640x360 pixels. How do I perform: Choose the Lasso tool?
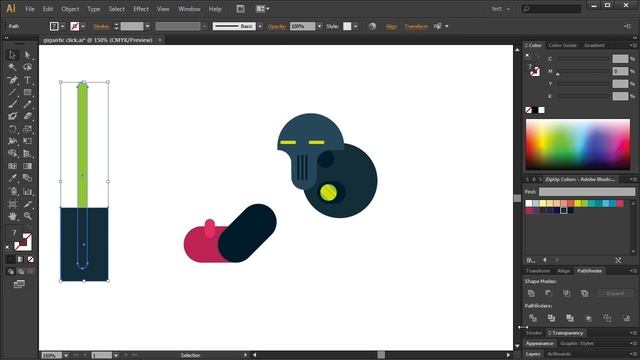[x=27, y=67]
